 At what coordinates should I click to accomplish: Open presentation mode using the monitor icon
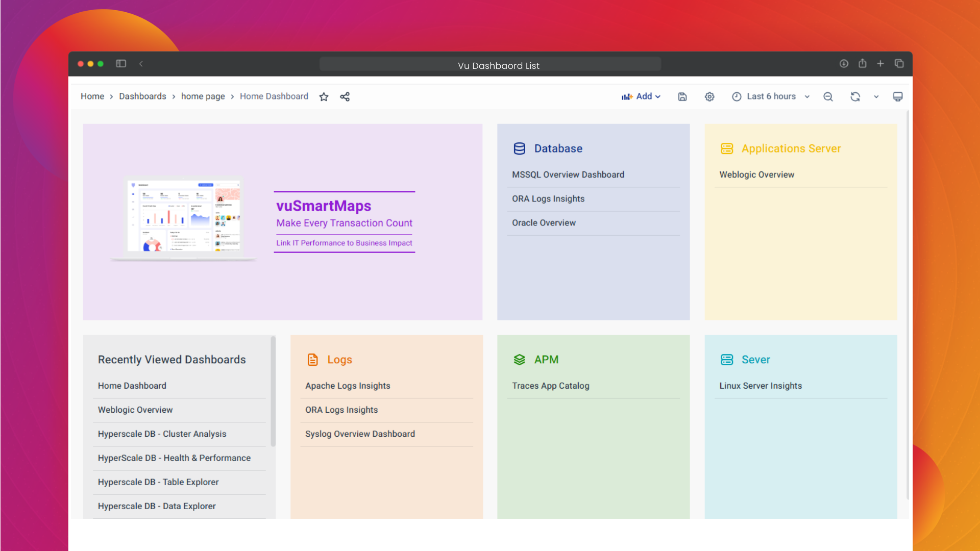click(898, 96)
